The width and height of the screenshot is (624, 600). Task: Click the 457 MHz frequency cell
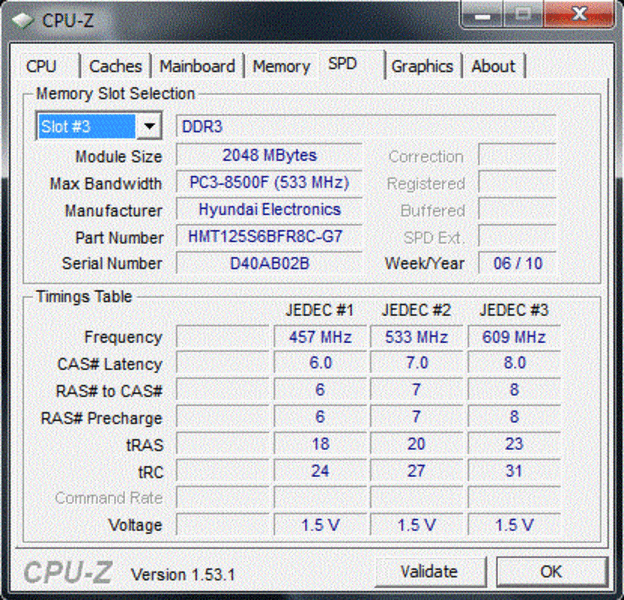[320, 337]
